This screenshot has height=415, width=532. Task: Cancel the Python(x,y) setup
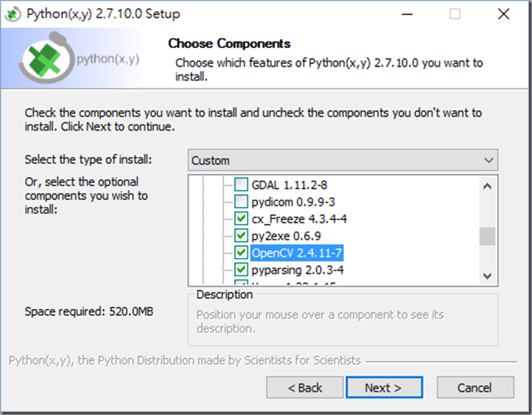coord(475,387)
